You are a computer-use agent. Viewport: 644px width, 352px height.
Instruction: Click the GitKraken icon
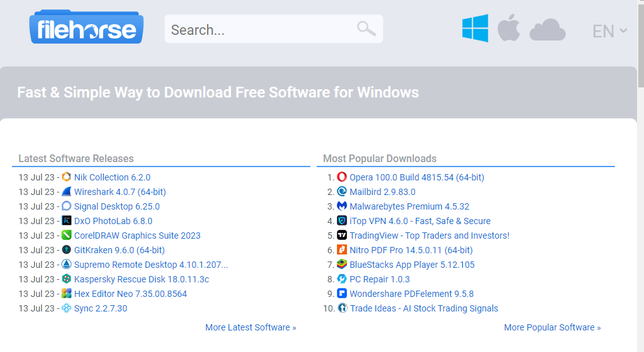tap(66, 249)
